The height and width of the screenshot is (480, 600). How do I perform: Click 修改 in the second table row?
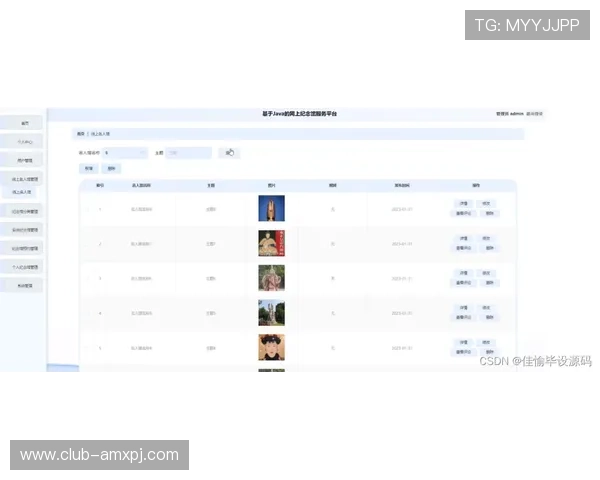486,238
